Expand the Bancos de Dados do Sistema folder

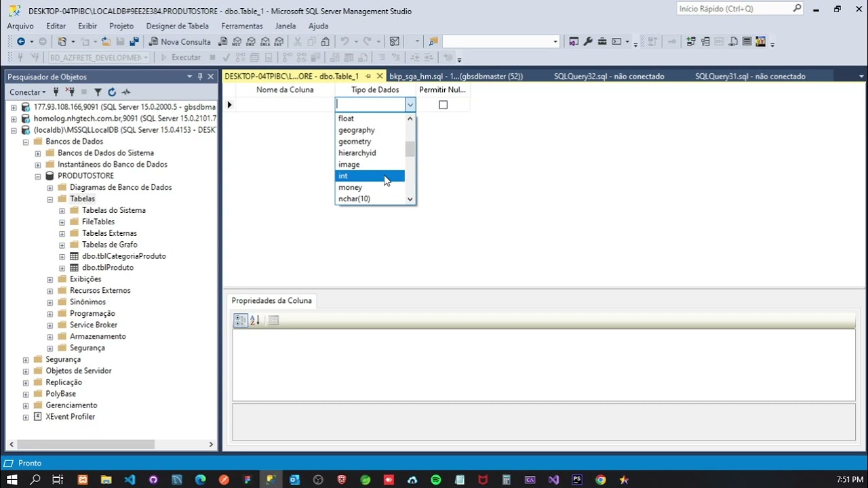click(x=38, y=153)
